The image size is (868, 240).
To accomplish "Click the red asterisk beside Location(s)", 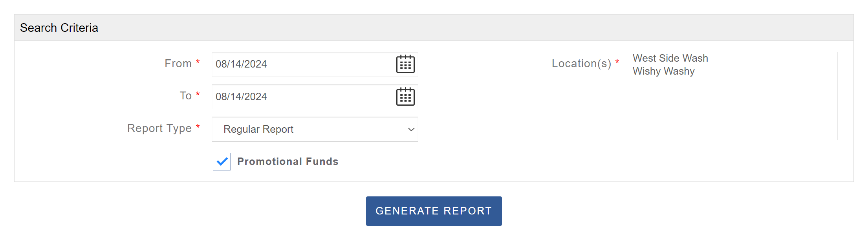I will pos(617,62).
